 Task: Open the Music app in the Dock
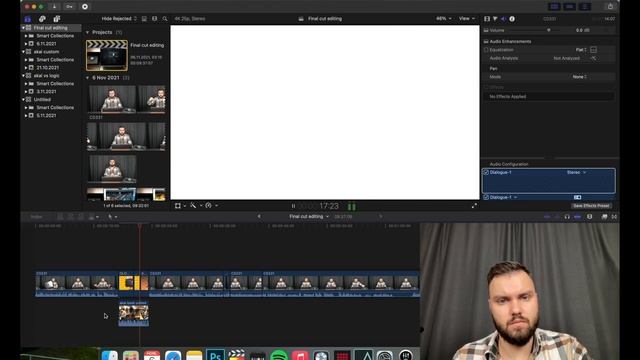click(300, 355)
